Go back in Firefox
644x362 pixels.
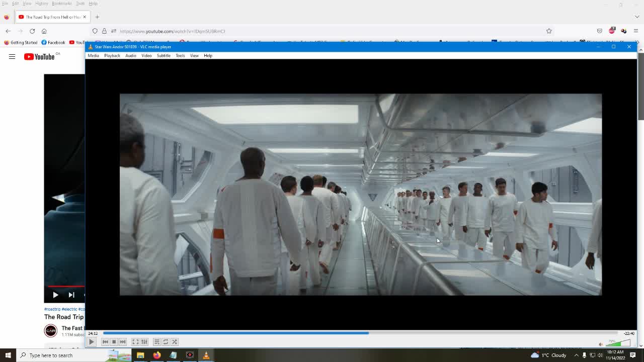click(8, 31)
